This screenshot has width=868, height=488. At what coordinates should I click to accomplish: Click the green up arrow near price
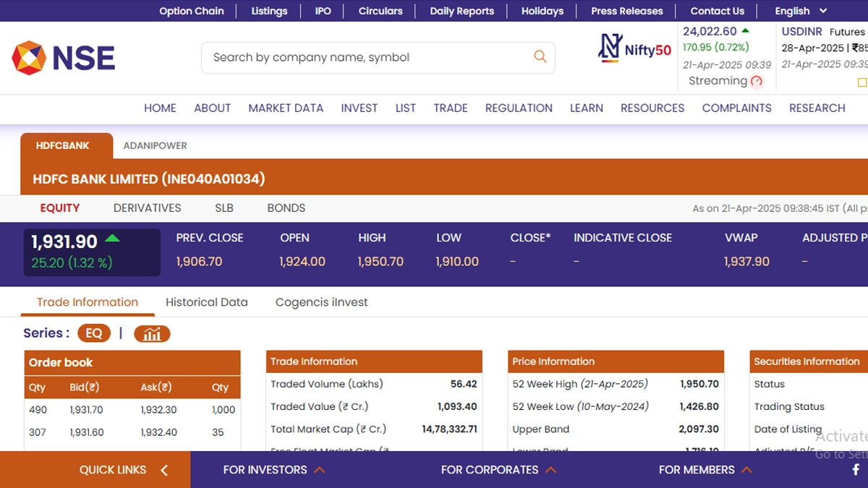coord(112,238)
